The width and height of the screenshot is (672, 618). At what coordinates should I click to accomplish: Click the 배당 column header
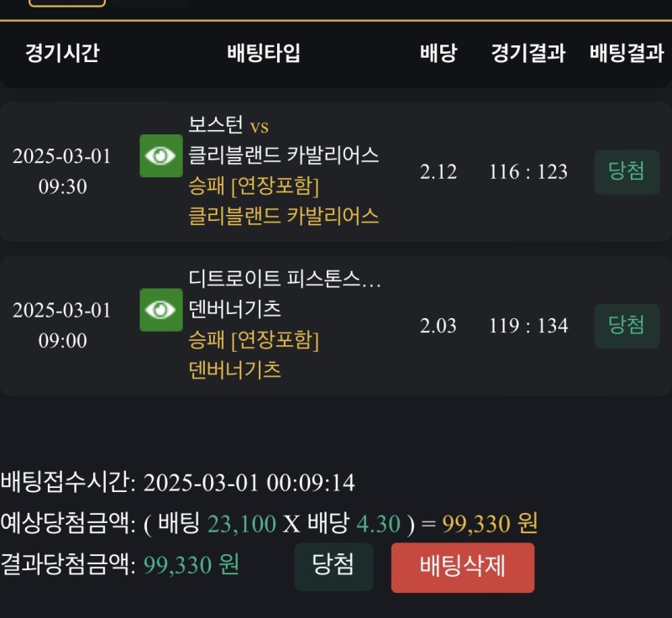(x=438, y=54)
